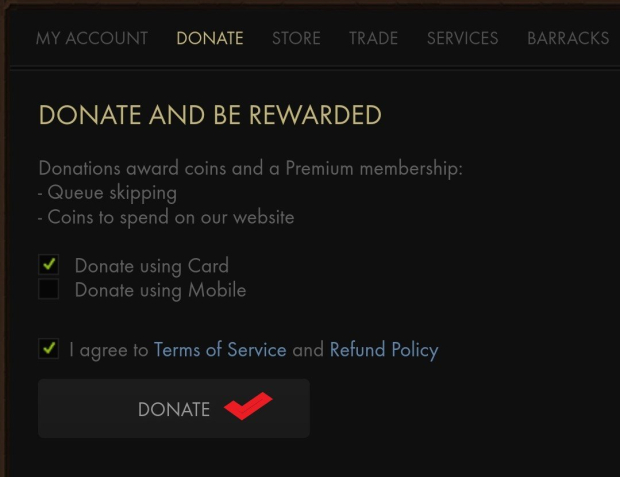Viewport: 620px width, 477px height.
Task: Open the TRADE tab
Action: click(373, 39)
